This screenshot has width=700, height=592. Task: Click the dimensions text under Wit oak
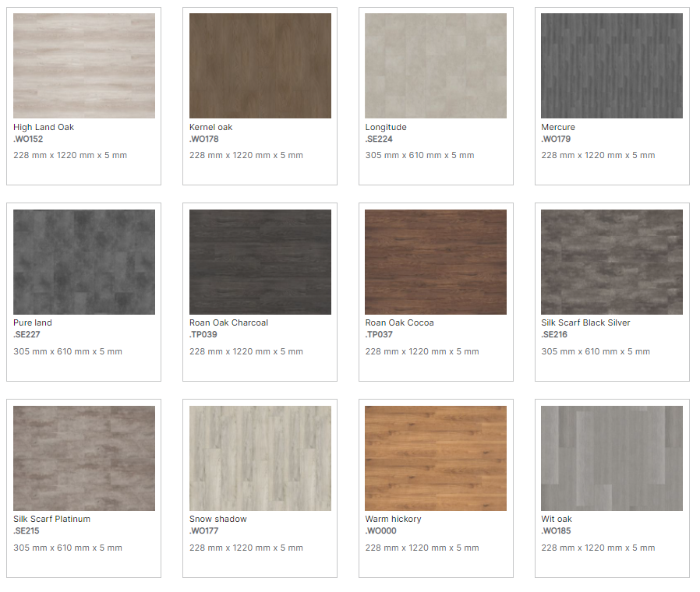tap(598, 548)
